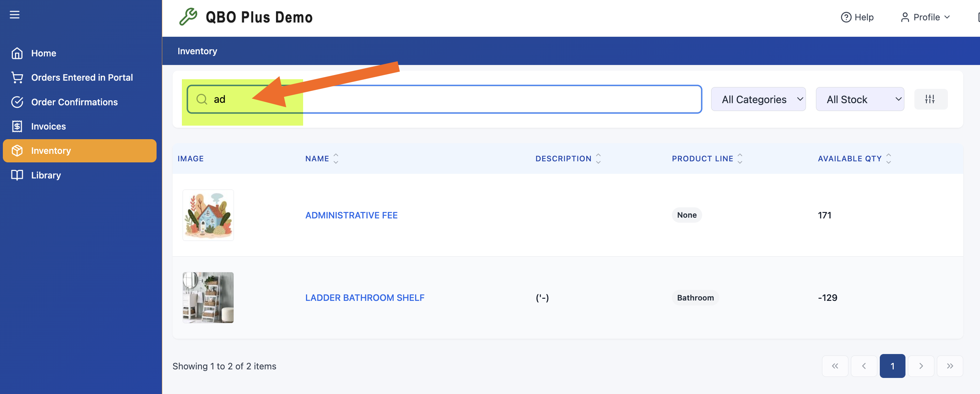This screenshot has width=980, height=394.
Task: Go to the previous page arrow
Action: [864, 366]
